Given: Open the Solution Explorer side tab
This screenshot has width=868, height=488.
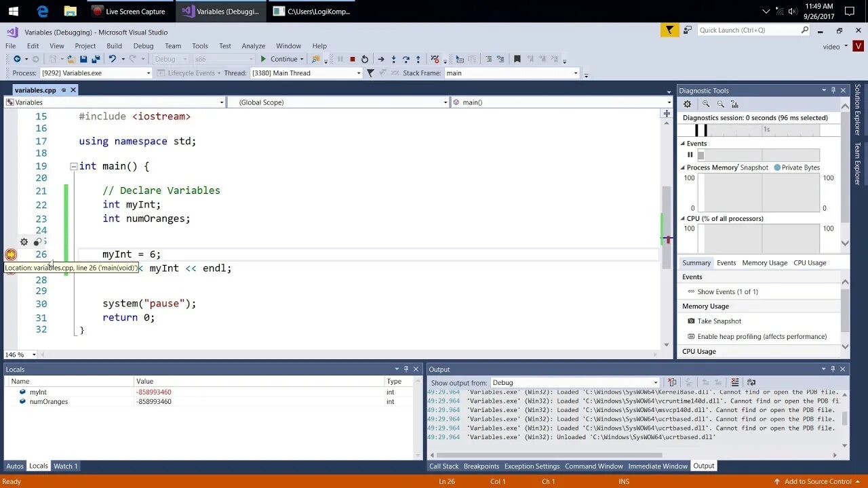Looking at the screenshot, I should [x=858, y=110].
